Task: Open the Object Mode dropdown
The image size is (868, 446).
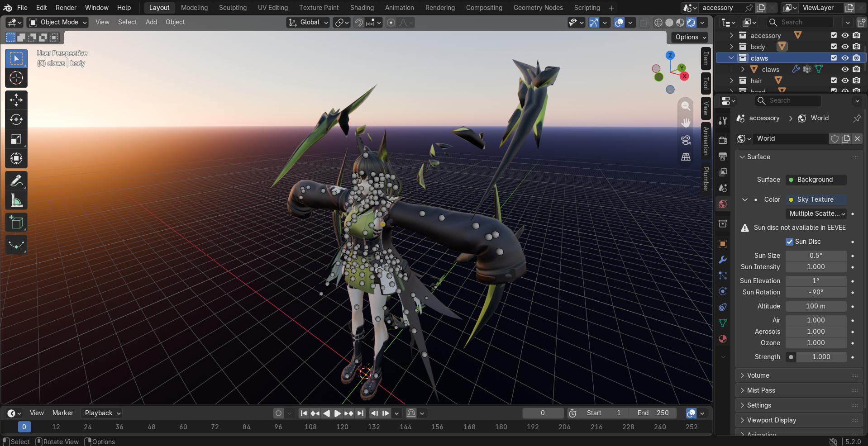Action: pyautogui.click(x=57, y=22)
